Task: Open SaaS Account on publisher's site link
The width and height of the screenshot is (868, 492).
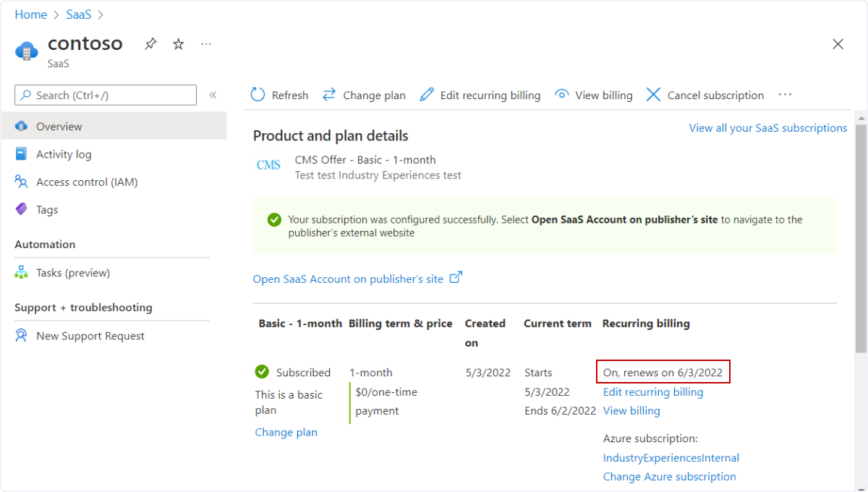Action: point(348,279)
